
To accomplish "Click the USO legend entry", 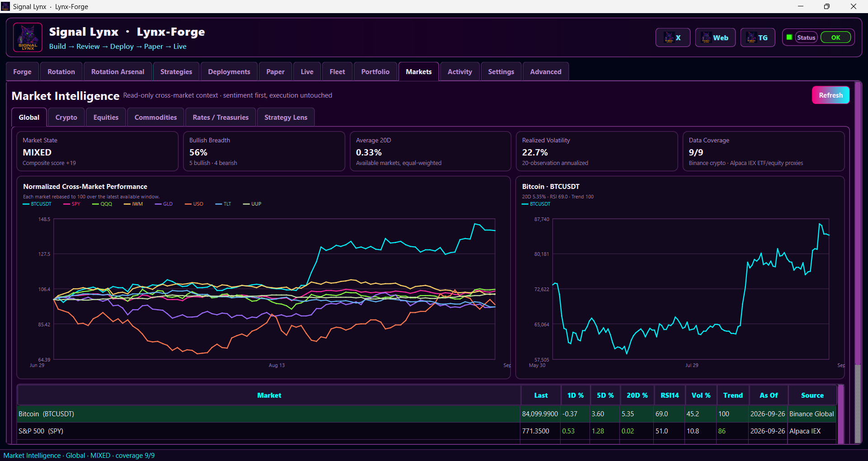I will (x=194, y=204).
